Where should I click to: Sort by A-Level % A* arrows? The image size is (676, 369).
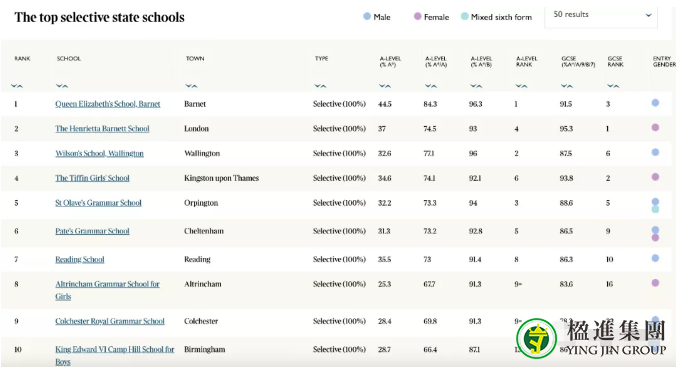(385, 86)
